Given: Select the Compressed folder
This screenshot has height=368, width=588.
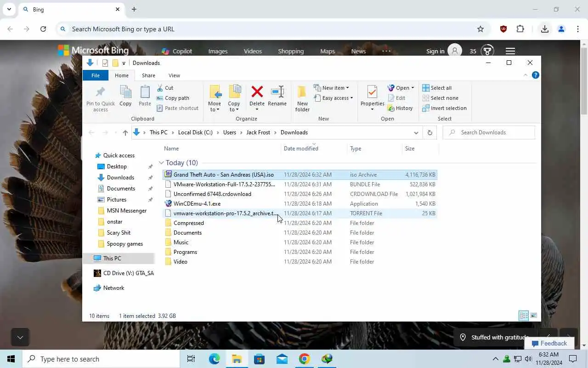Looking at the screenshot, I should tap(300, 223).
